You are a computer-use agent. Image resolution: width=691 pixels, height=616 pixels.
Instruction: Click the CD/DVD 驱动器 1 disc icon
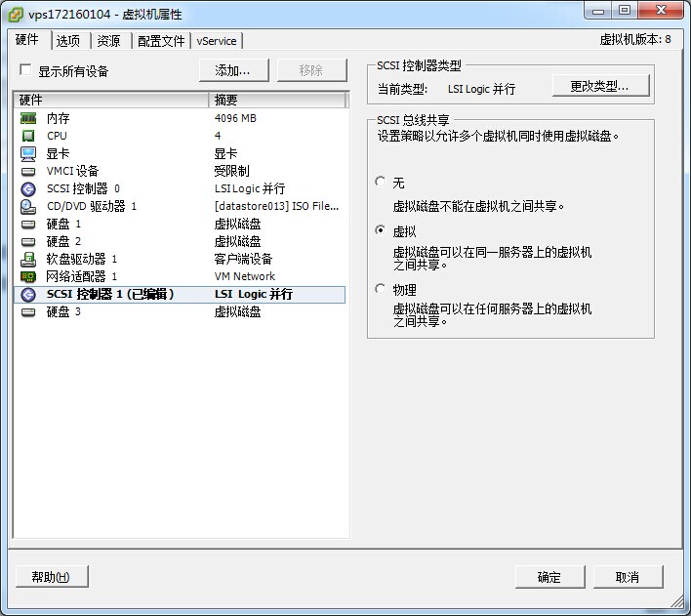pos(28,206)
